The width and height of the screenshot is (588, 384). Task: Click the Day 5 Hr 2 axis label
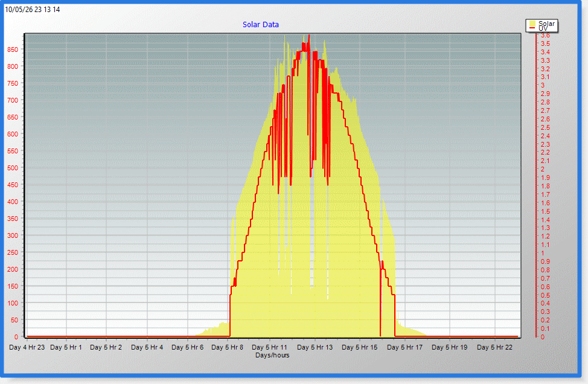tap(106, 347)
